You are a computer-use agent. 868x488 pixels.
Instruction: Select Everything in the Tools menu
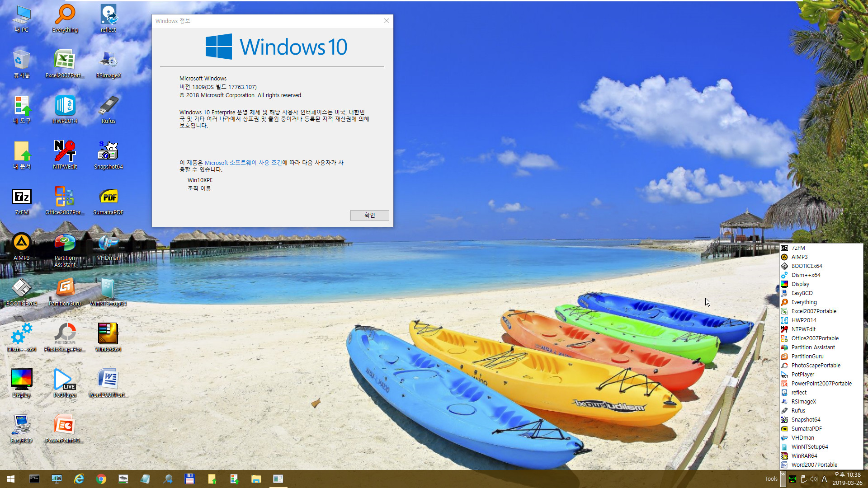point(821,302)
